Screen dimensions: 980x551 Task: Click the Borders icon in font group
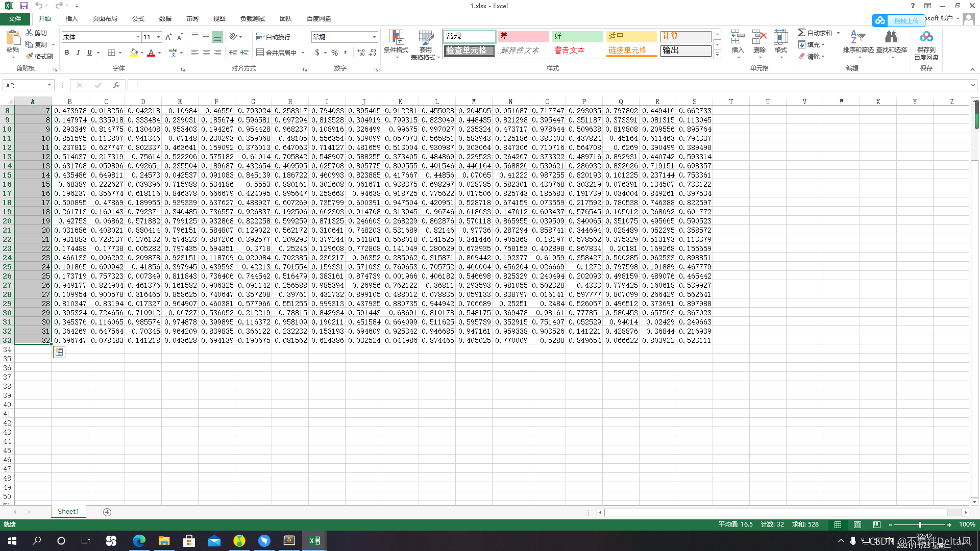click(x=112, y=53)
